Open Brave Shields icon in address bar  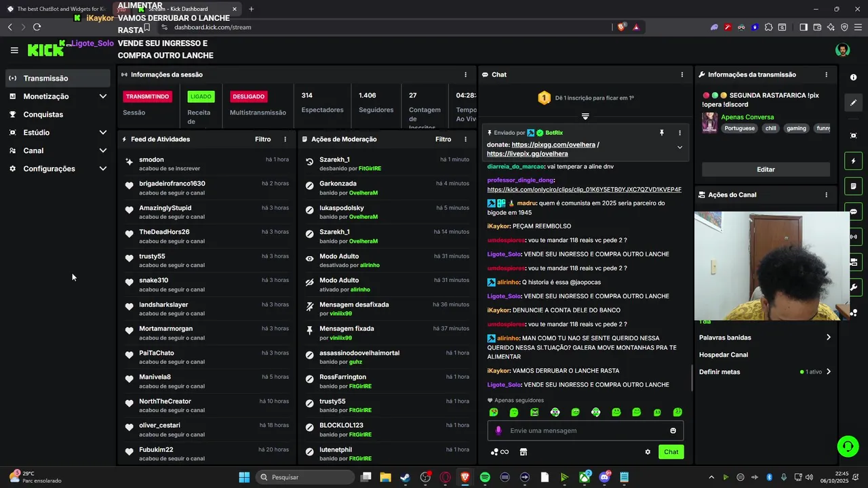[621, 27]
